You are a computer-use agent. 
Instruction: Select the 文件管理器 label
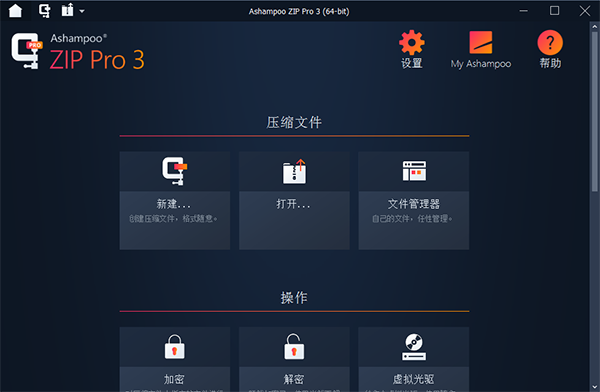coord(414,204)
